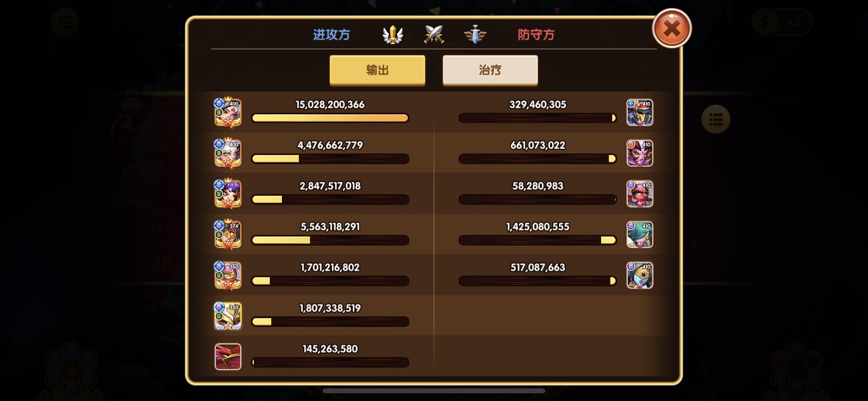Select level 360 attacker hero portrait
The height and width of the screenshot is (401, 868).
tap(228, 275)
